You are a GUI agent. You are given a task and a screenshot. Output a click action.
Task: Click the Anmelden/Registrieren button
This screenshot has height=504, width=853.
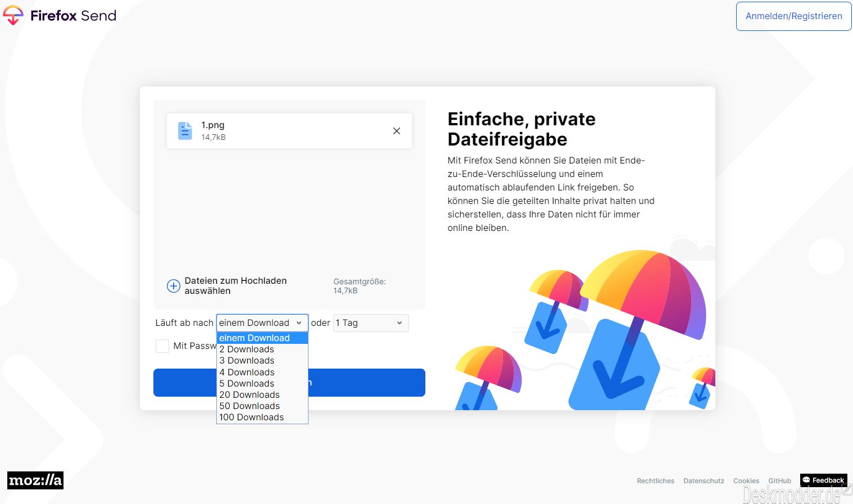[794, 16]
